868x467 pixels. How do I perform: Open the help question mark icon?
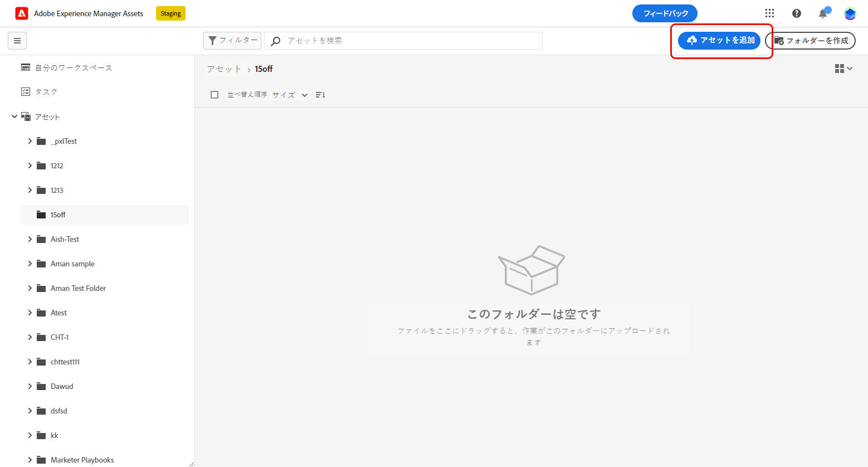[797, 13]
